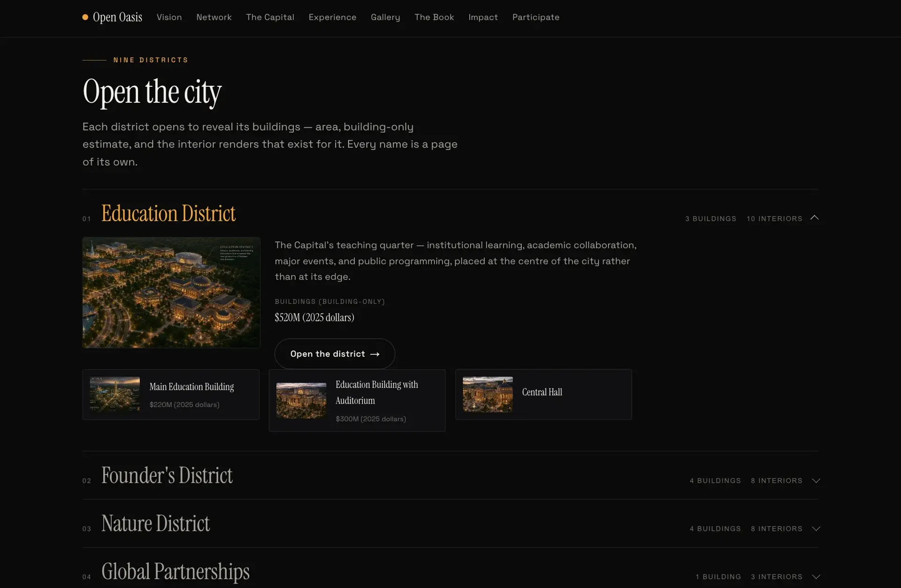
Task: Click "BUILDINGS (BUILDING-ONLY)" label
Action: [329, 302]
